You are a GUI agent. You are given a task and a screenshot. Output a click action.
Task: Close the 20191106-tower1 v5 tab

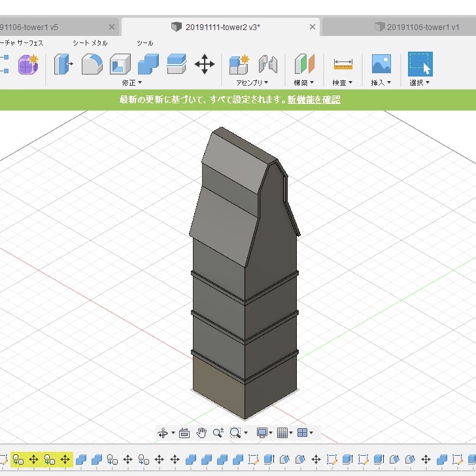coord(112,27)
